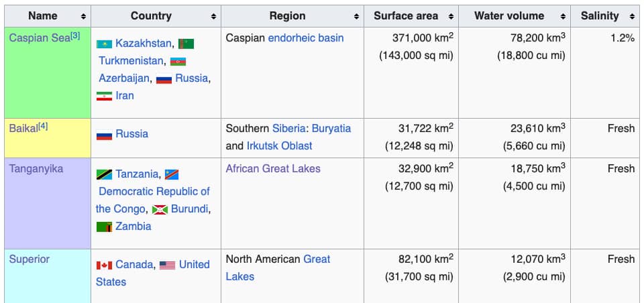
Task: Click the United States flag icon
Action: point(167,265)
